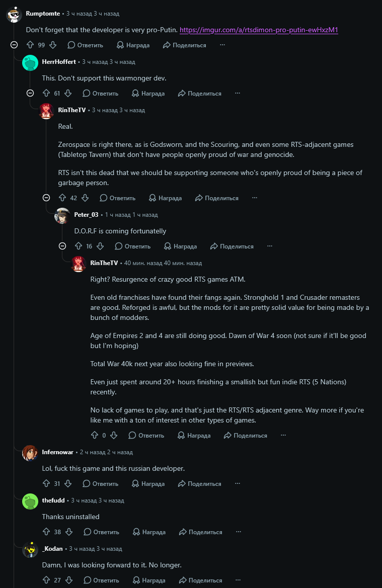
Task: Share (Поделиться) HerrHoffert's comment
Action: [x=200, y=94]
